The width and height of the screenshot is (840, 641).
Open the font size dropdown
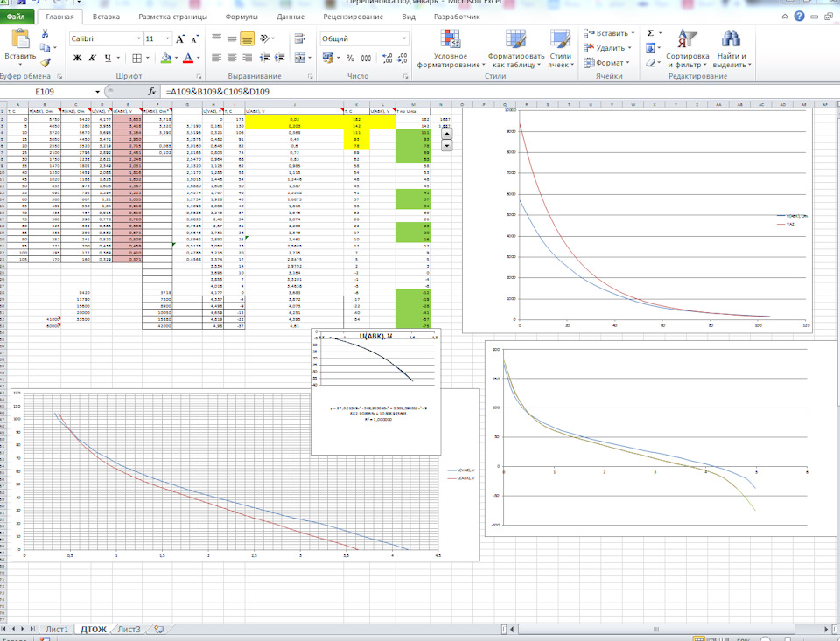click(166, 39)
